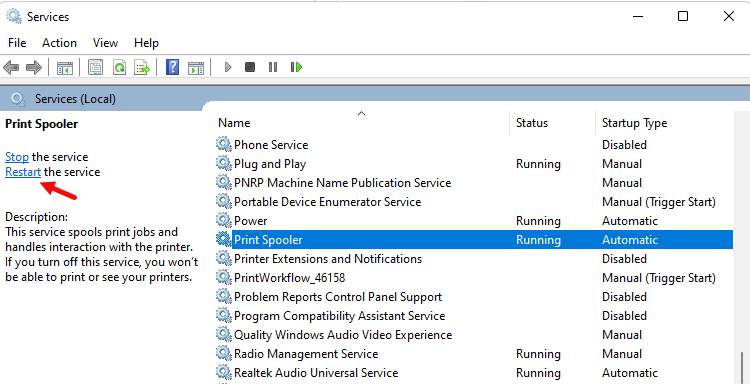This screenshot has height=384, width=750.
Task: Click the Refresh toolbar icon
Action: (119, 67)
